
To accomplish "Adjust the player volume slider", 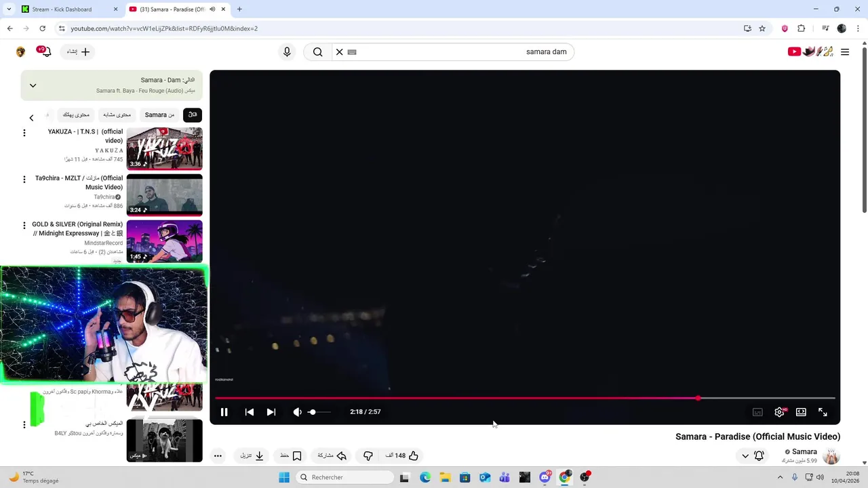I will tap(320, 412).
